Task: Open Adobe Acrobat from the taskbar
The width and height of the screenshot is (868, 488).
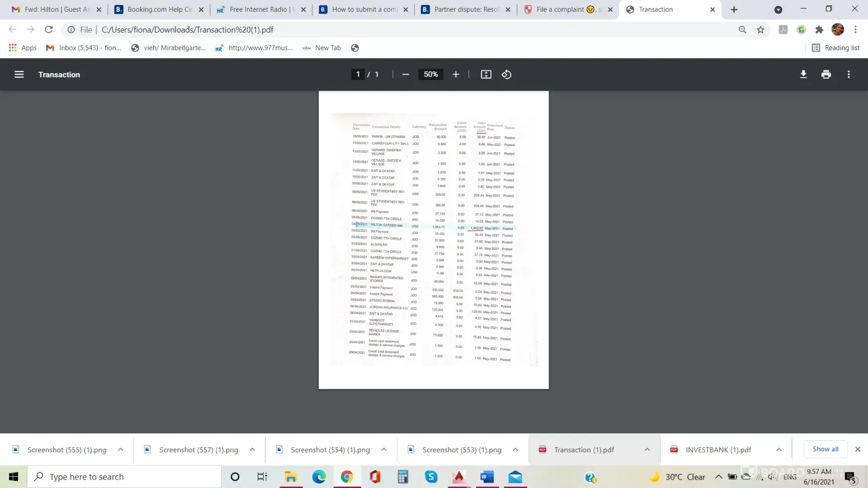Action: pyautogui.click(x=459, y=477)
